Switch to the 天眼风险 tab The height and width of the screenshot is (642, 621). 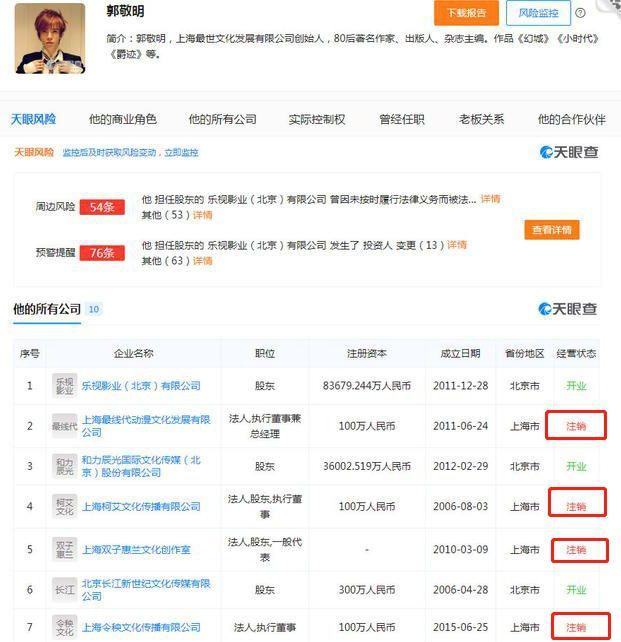point(33,120)
